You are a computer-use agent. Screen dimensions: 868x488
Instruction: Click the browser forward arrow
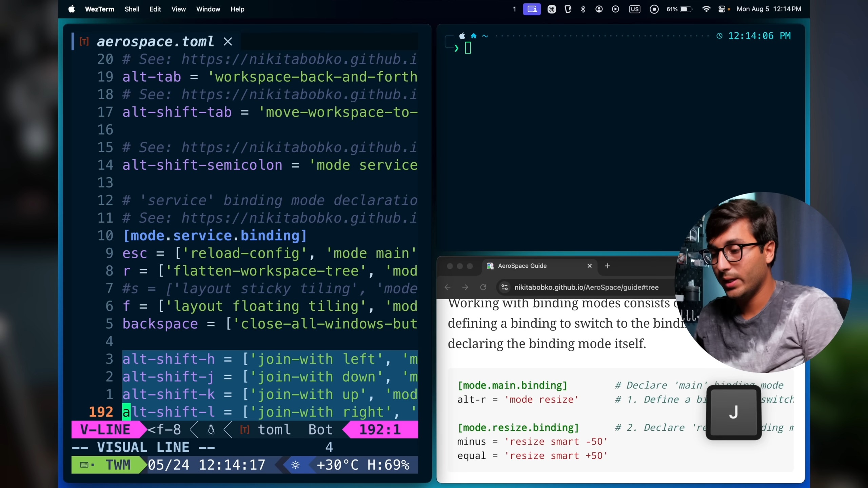coord(465,287)
